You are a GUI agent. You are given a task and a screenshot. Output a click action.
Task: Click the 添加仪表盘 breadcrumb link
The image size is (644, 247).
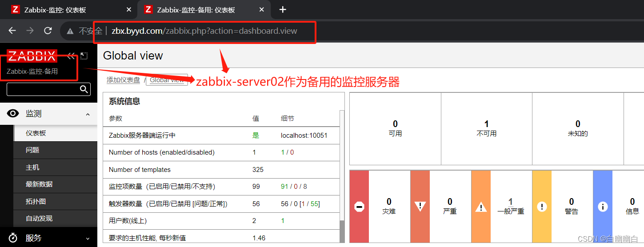[123, 80]
